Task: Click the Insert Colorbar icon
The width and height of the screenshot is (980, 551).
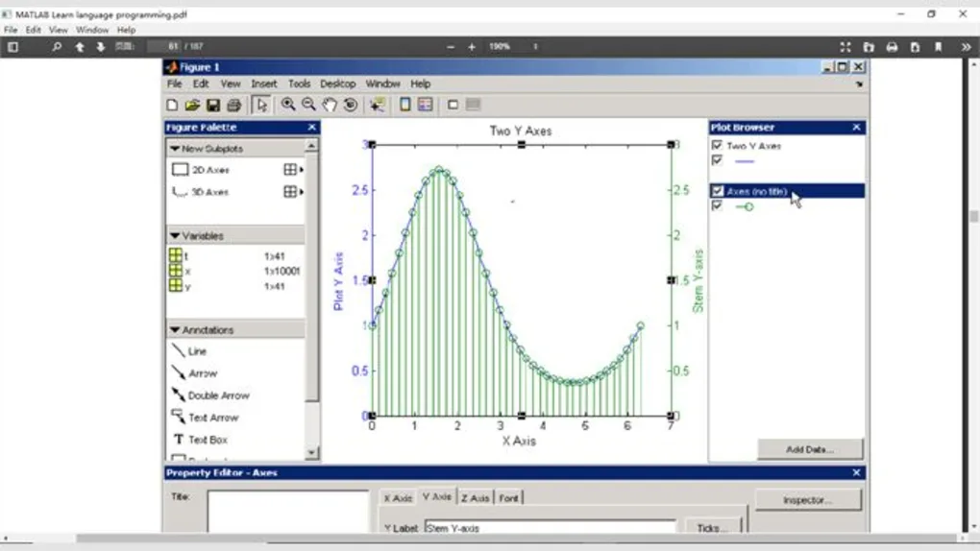Action: 405,105
